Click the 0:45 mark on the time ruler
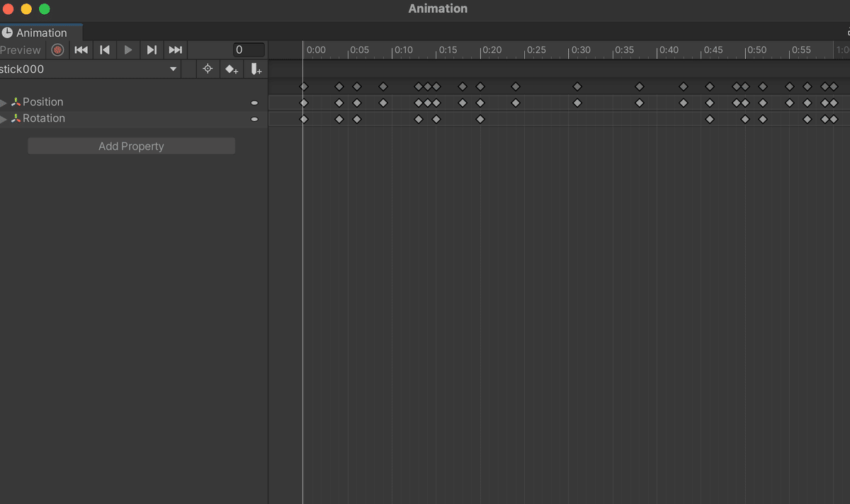This screenshot has height=504, width=850. [713, 50]
